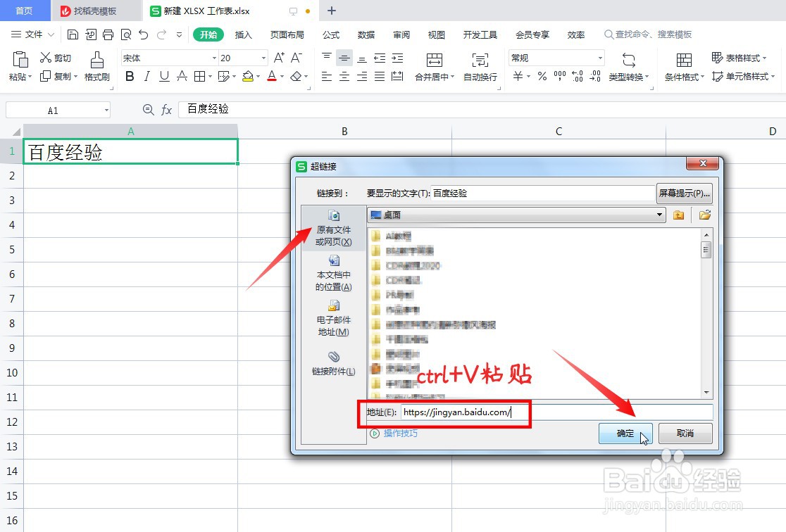Open the 数据 ribbon tab
Screen dimensions: 786x532
[x=366, y=34]
